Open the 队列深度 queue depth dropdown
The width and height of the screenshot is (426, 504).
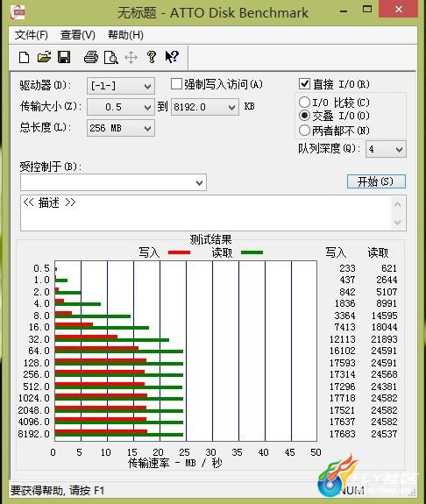click(386, 149)
